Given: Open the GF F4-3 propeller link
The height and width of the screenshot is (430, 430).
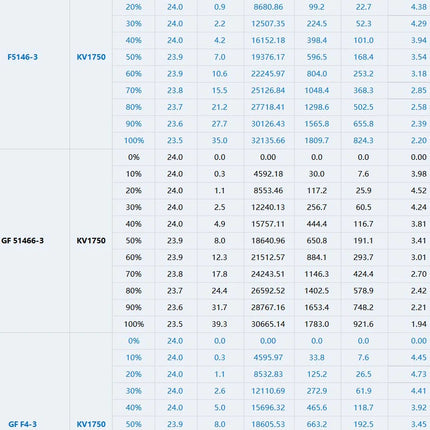Looking at the screenshot, I should [x=23, y=424].
